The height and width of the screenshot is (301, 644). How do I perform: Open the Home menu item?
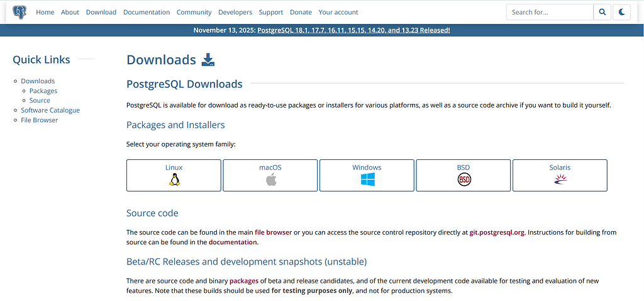point(45,13)
